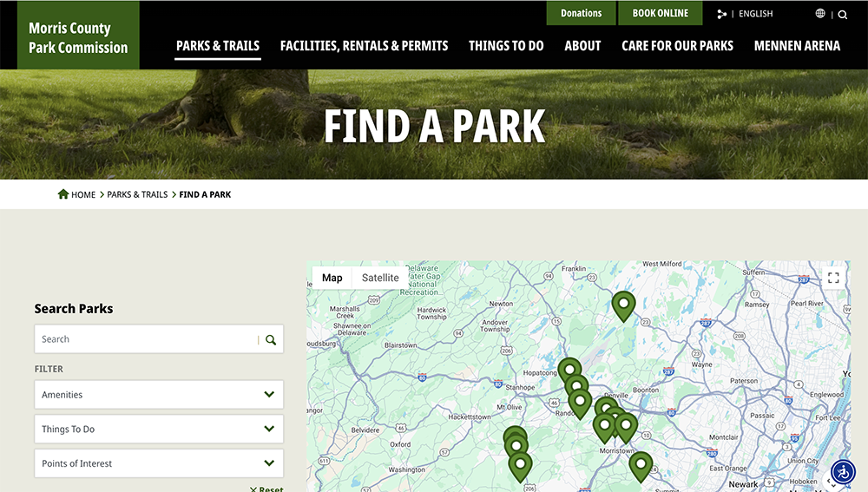Select the park marker near West Milford
This screenshot has width=868, height=492.
[x=623, y=305]
